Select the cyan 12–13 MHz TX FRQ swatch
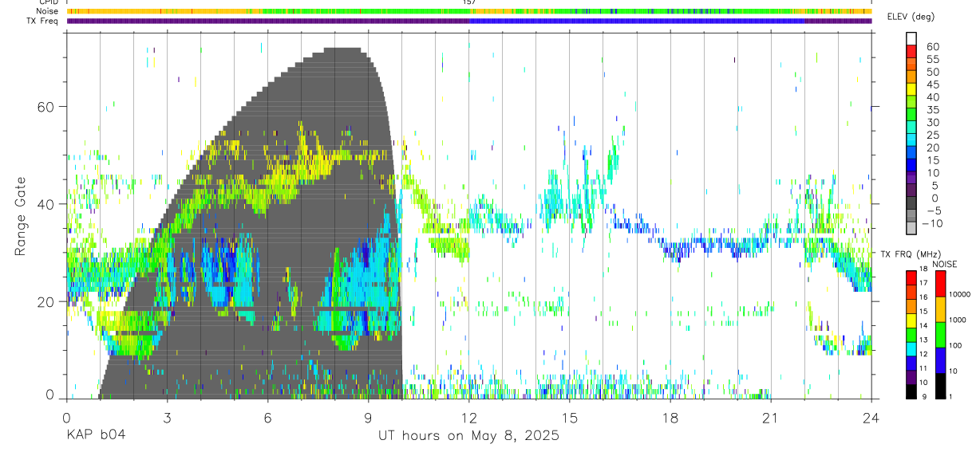This screenshot has width=980, height=452. click(x=911, y=348)
